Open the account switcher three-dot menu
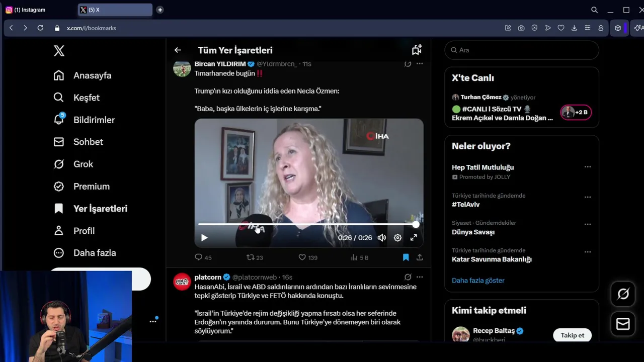 [153, 321]
